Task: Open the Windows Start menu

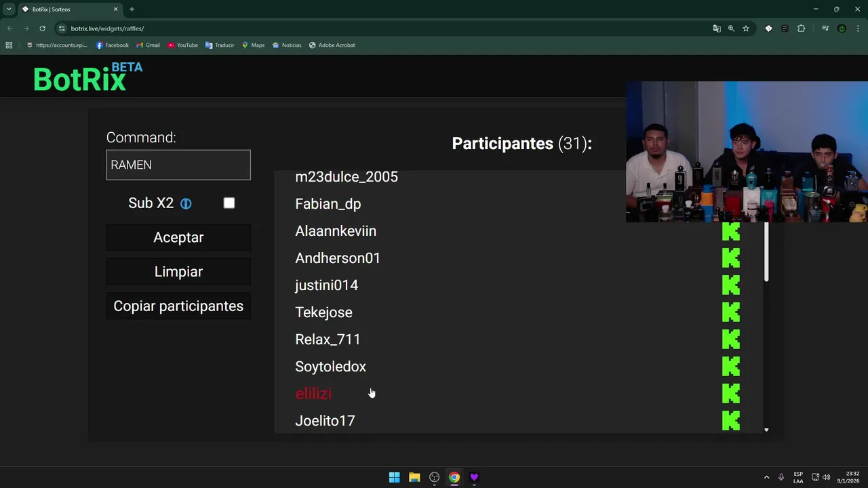Action: (x=394, y=477)
